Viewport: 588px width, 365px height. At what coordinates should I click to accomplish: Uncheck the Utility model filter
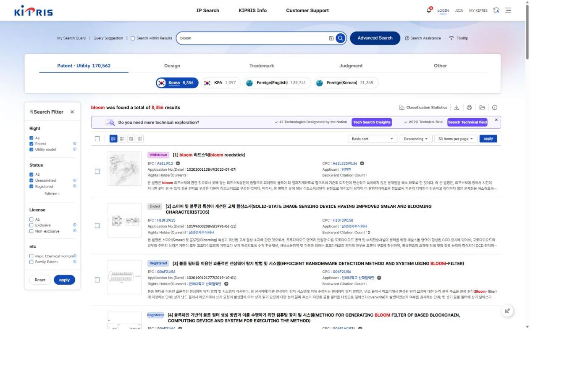click(x=31, y=149)
